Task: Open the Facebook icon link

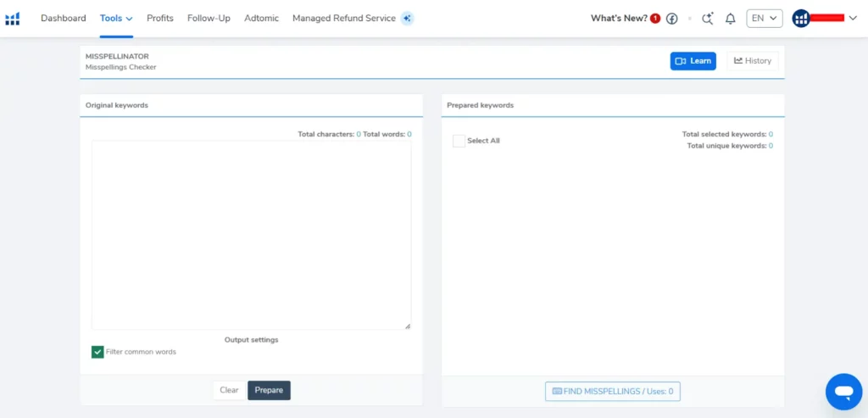Action: pos(672,19)
